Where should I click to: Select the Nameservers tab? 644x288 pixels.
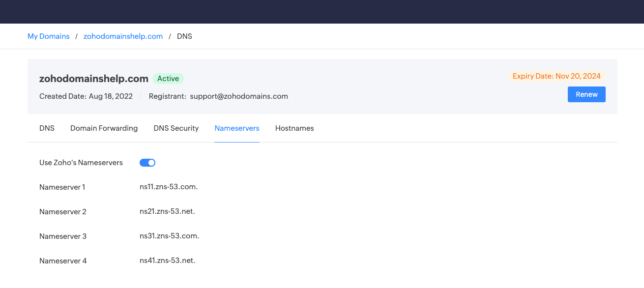[237, 128]
